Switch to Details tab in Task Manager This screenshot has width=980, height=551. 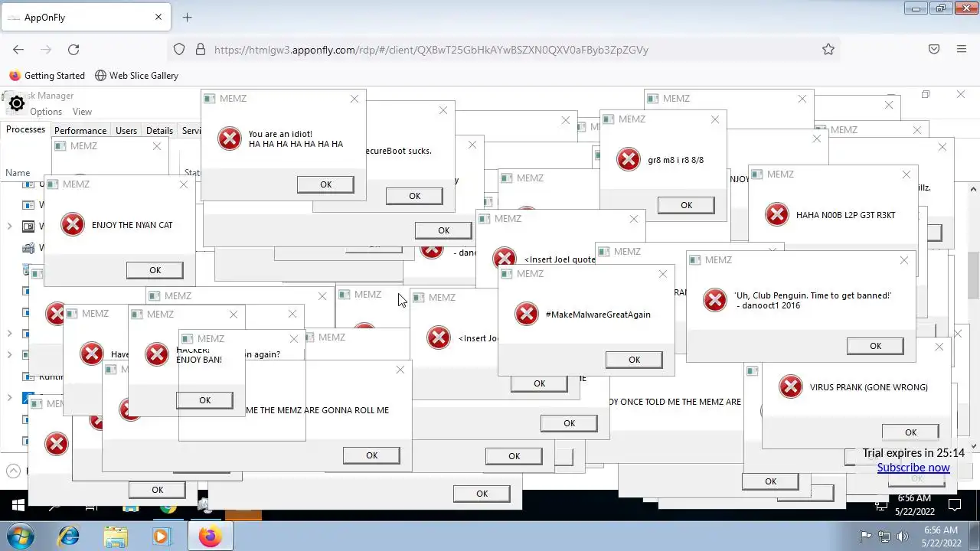[x=159, y=131]
